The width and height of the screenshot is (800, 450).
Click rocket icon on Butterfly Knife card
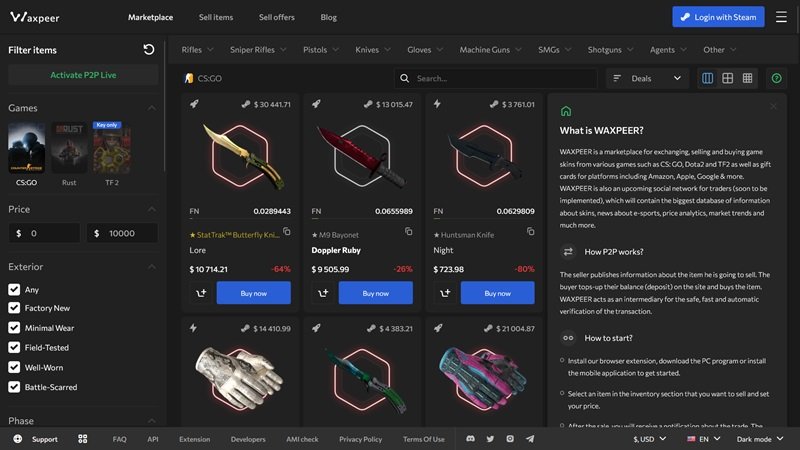(194, 104)
